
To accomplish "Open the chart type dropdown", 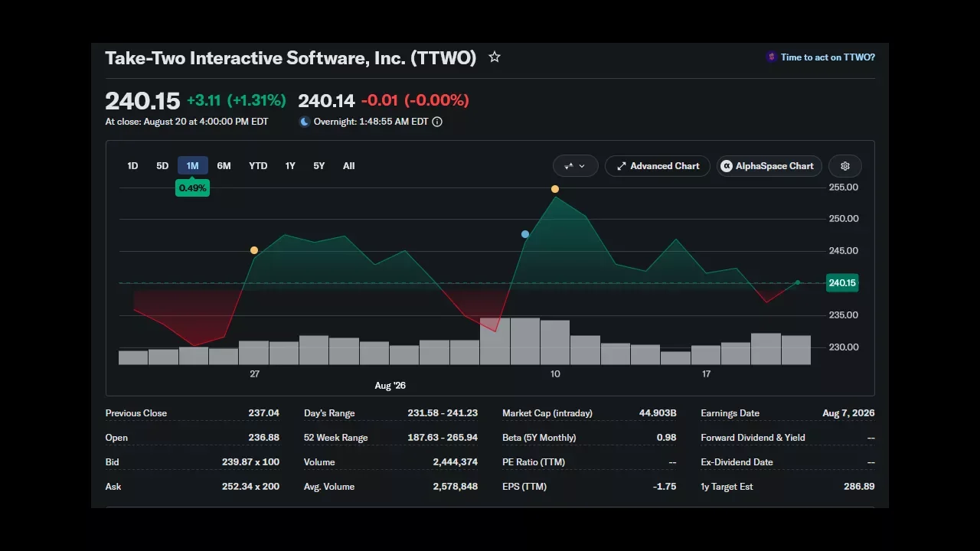I will coord(575,166).
